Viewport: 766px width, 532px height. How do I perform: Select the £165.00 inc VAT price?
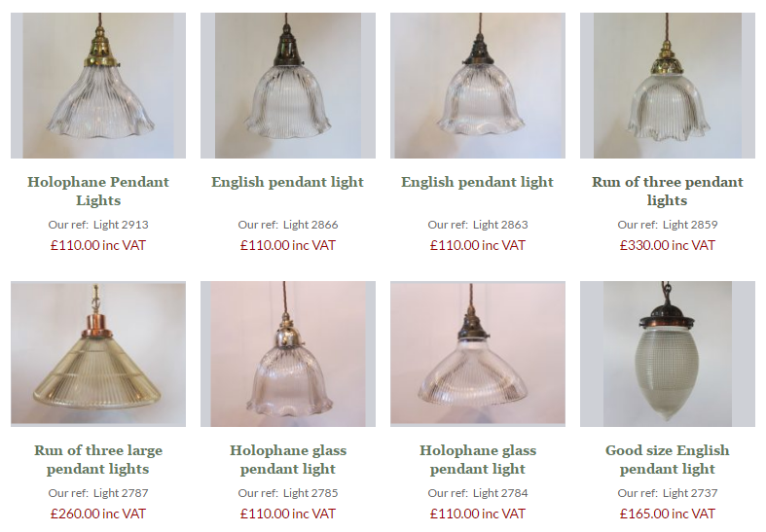click(668, 514)
